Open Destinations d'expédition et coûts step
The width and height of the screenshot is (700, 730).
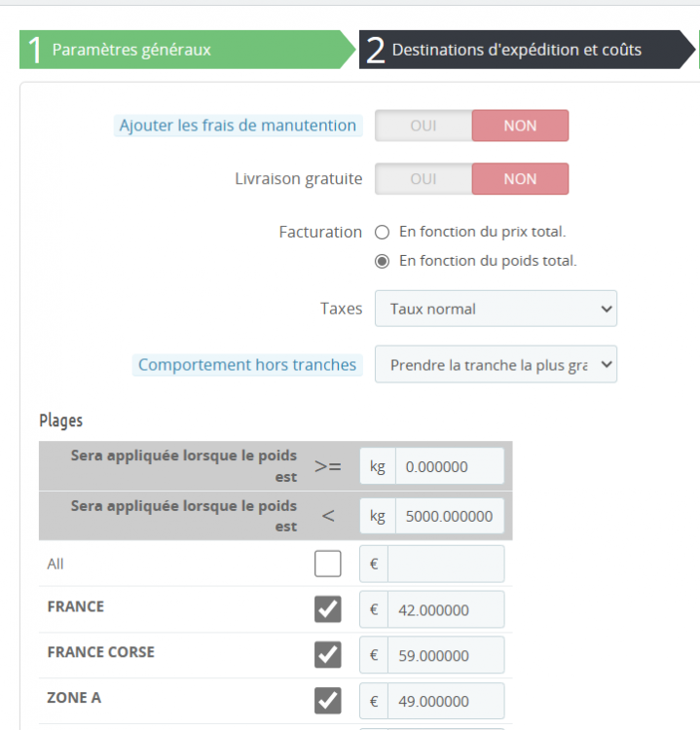[x=527, y=50]
